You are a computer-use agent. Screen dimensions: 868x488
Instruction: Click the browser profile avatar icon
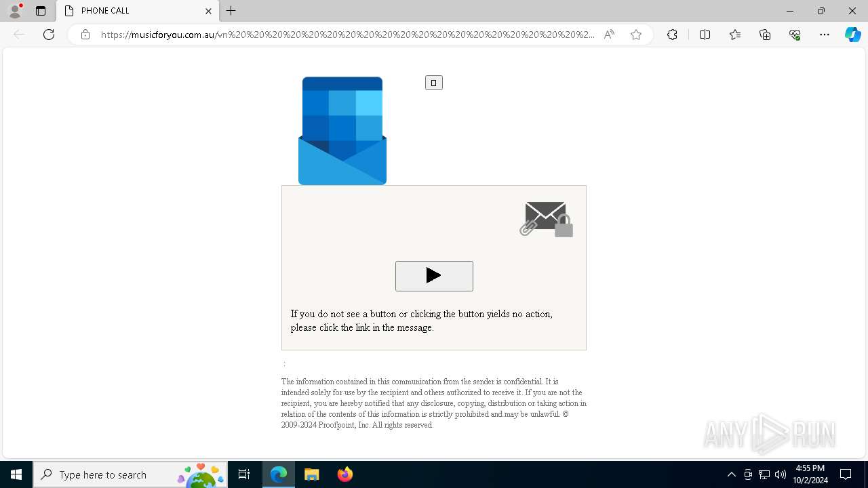15,10
